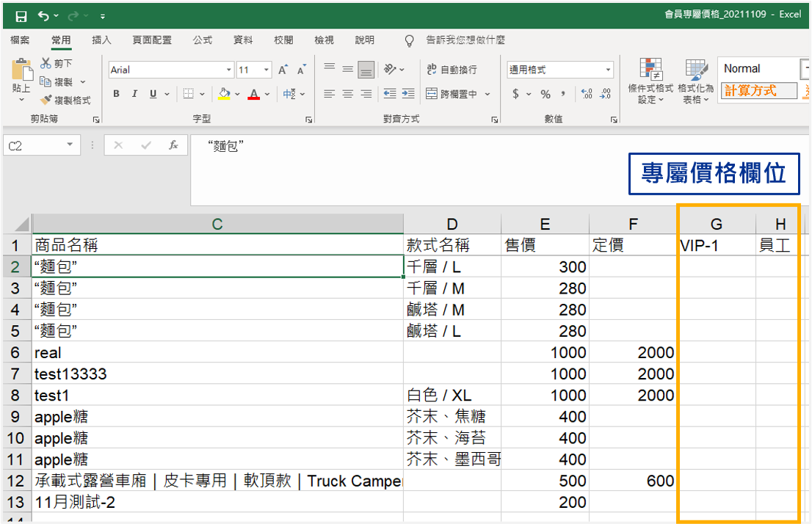Click the Percent Style button
812x524 pixels.
point(545,94)
